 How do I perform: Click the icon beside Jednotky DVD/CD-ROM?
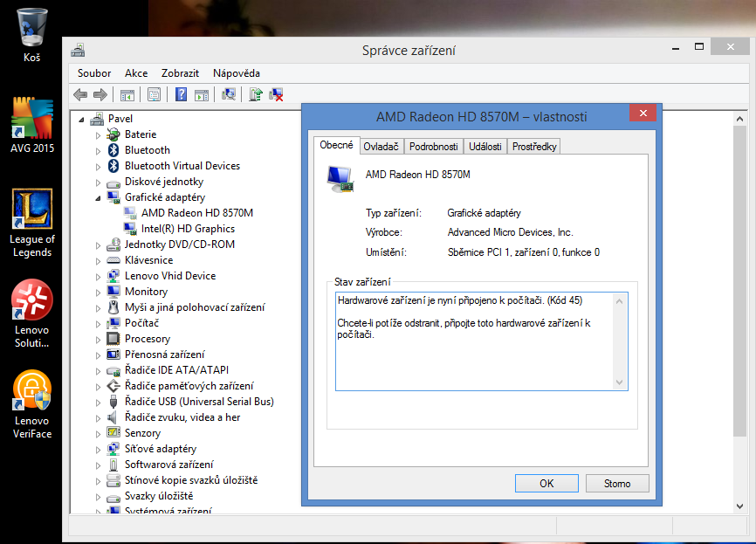[x=113, y=244]
